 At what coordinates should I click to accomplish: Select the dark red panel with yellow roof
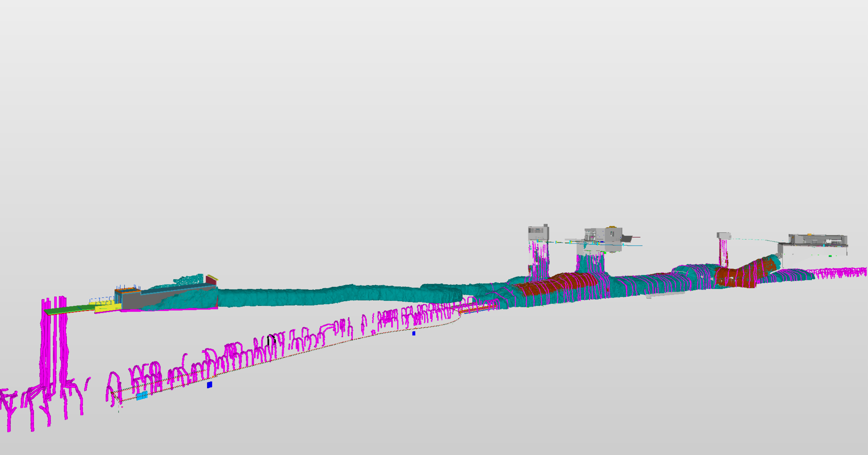(210, 280)
